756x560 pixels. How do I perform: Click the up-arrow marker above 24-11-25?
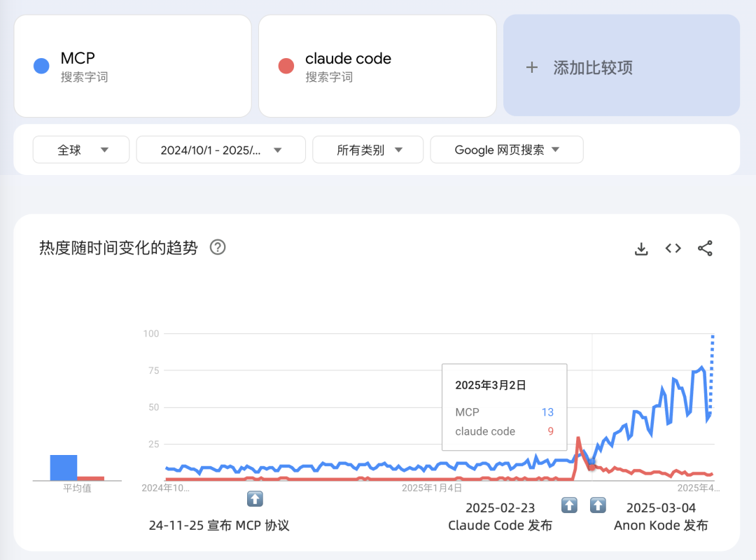coord(255,498)
